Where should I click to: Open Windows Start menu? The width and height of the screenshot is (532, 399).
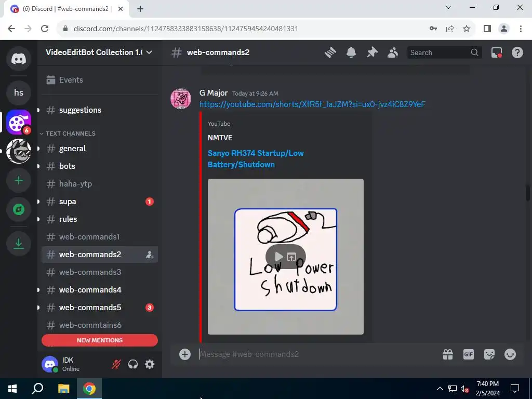pos(12,389)
